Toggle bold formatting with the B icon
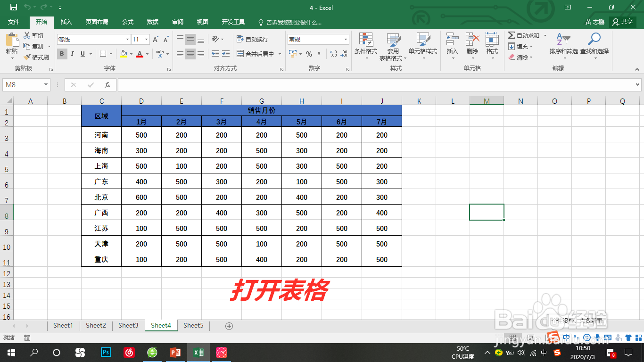This screenshot has height=362, width=644. pos(62,54)
